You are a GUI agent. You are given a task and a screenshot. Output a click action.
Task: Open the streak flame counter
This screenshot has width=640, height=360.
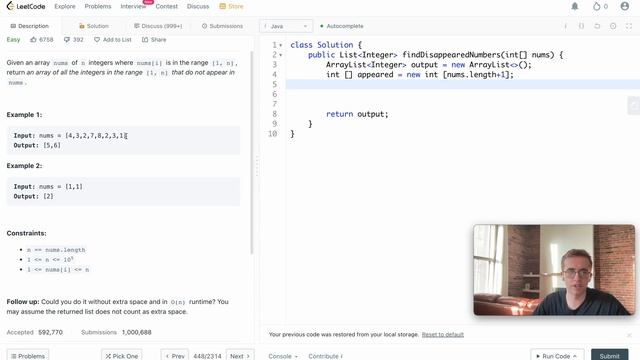click(x=600, y=6)
